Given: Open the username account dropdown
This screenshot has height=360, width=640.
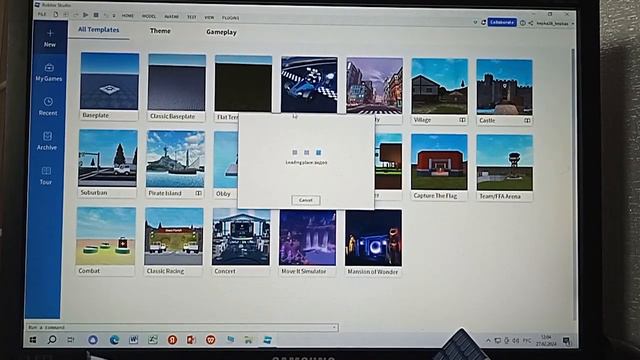Looking at the screenshot, I should [555, 24].
